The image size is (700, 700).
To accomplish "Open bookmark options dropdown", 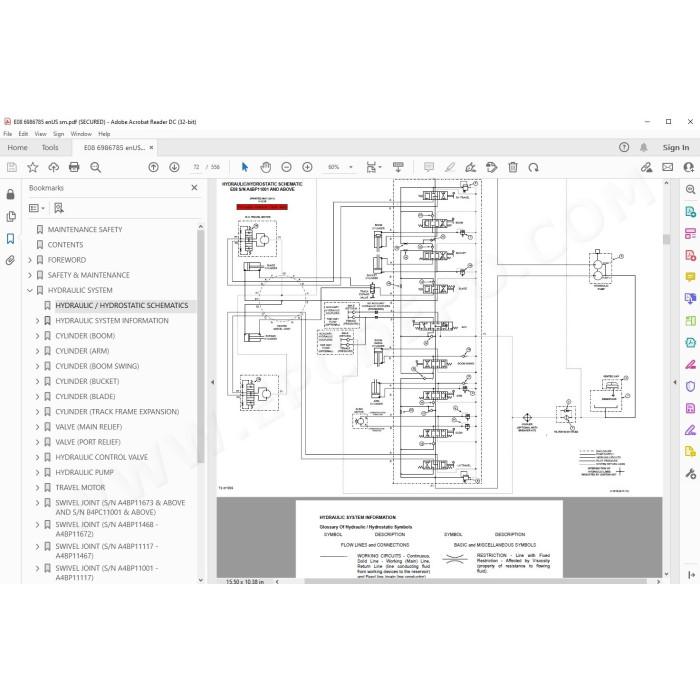I will [37, 208].
